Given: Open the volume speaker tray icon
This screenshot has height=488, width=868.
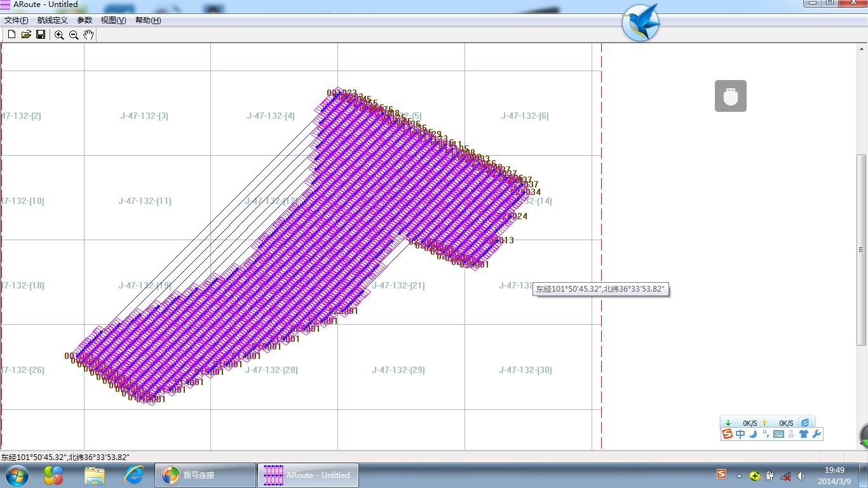Looking at the screenshot, I should (801, 475).
